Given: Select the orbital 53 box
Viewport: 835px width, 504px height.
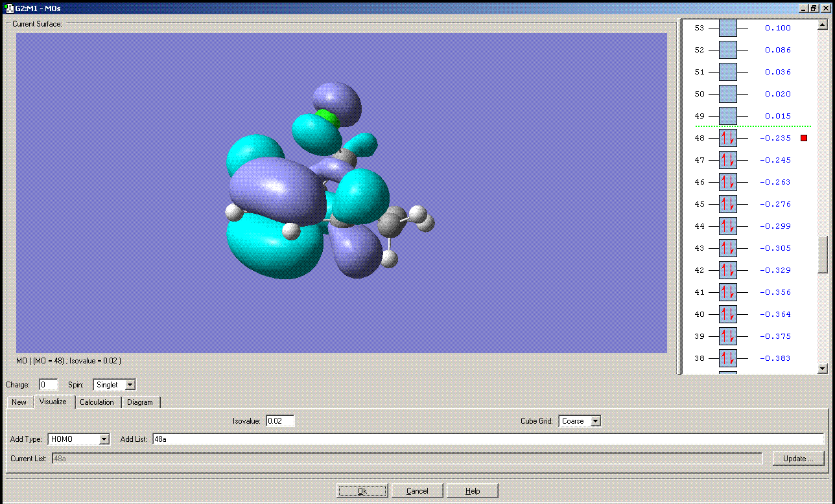Looking at the screenshot, I should 728,28.
